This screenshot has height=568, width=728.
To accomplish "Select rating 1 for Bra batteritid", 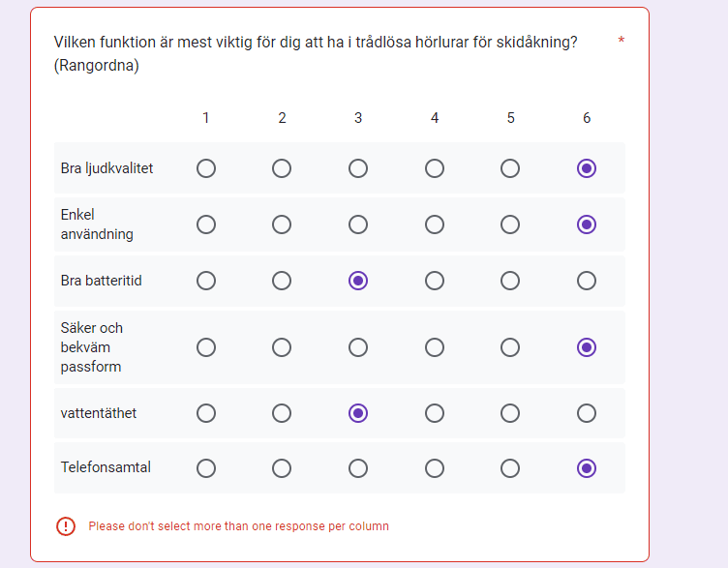I will pyautogui.click(x=206, y=281).
